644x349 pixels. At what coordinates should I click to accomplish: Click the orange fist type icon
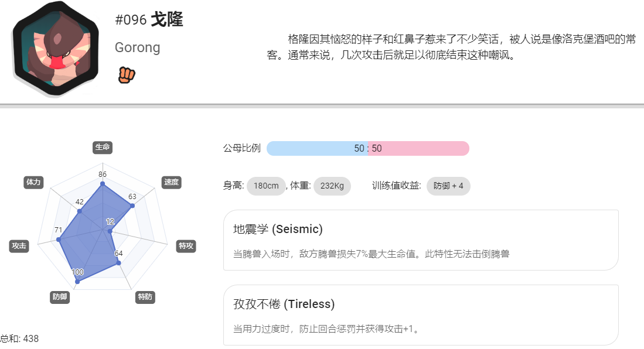127,75
